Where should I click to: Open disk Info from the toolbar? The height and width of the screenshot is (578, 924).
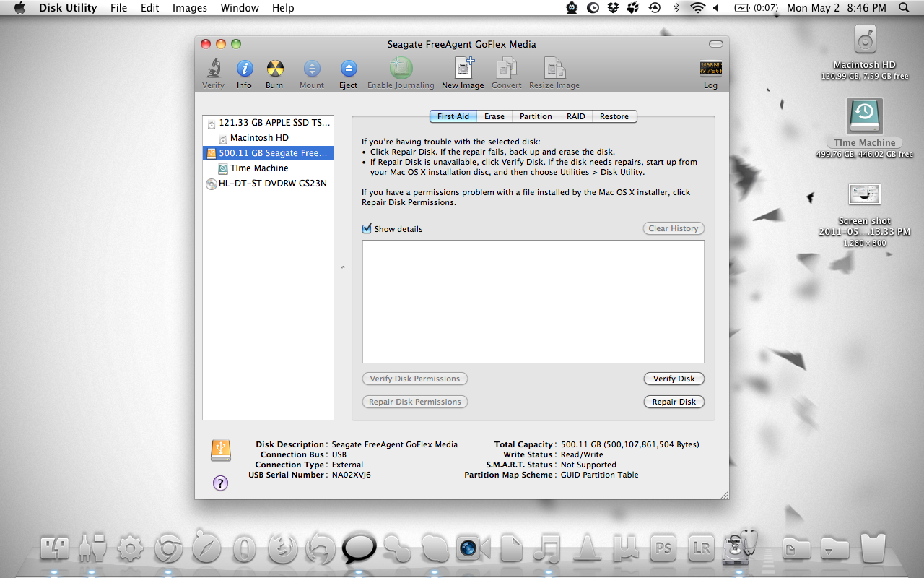click(x=245, y=69)
